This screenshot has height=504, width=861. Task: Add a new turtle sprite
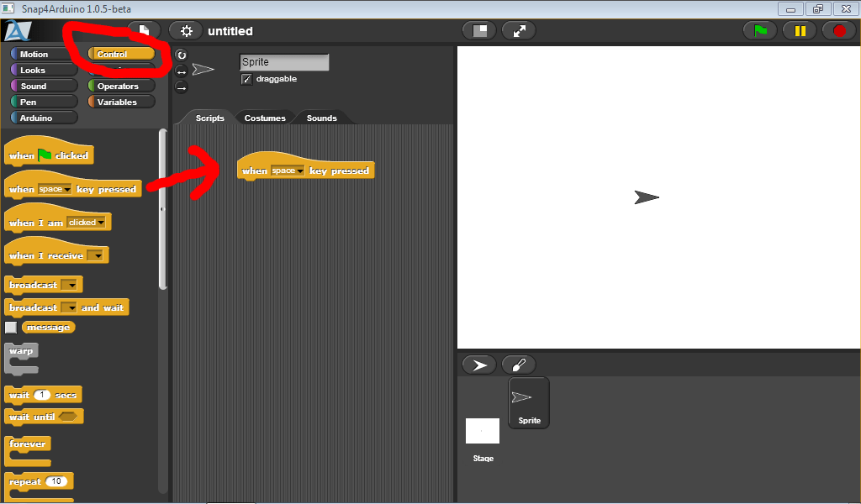(x=479, y=365)
